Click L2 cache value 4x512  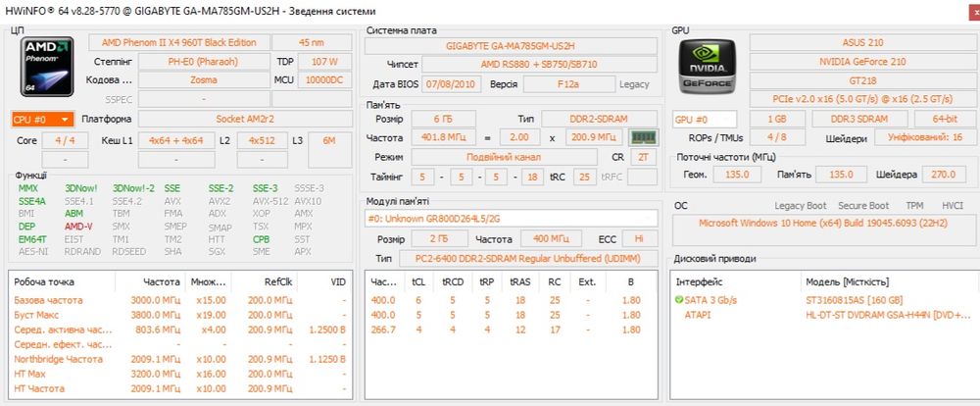pos(262,141)
